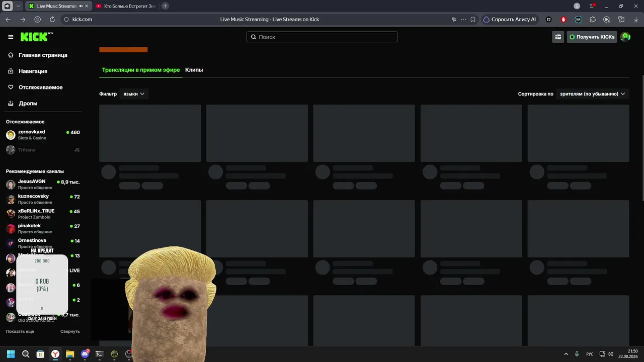The image size is (644, 362).
Task: Open the Kick user profile avatar
Action: [x=625, y=37]
